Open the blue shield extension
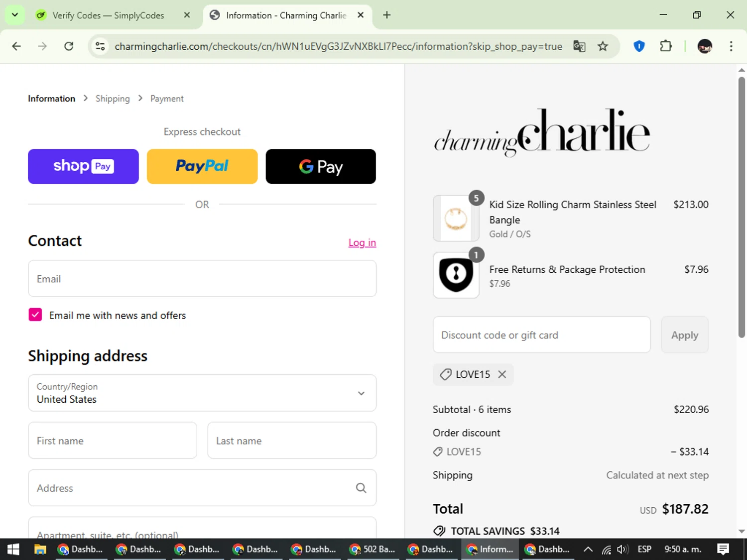 (x=639, y=46)
